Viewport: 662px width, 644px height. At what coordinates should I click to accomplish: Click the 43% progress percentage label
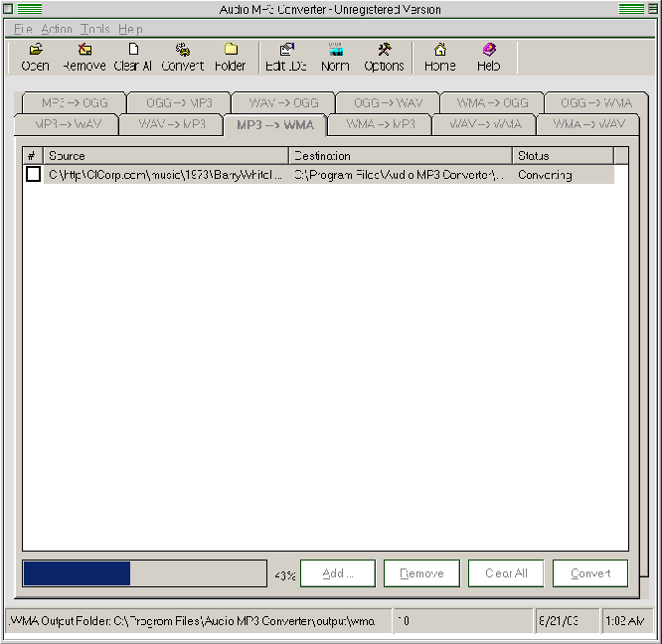(x=285, y=575)
